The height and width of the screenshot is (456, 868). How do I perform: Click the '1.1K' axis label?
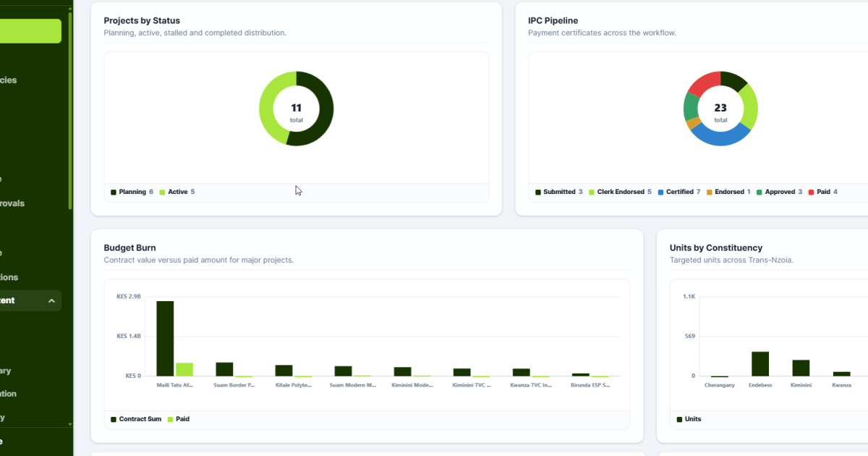click(x=689, y=297)
